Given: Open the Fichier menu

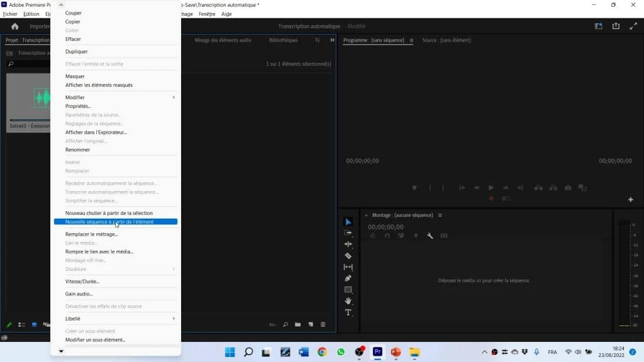Looking at the screenshot, I should tap(10, 14).
